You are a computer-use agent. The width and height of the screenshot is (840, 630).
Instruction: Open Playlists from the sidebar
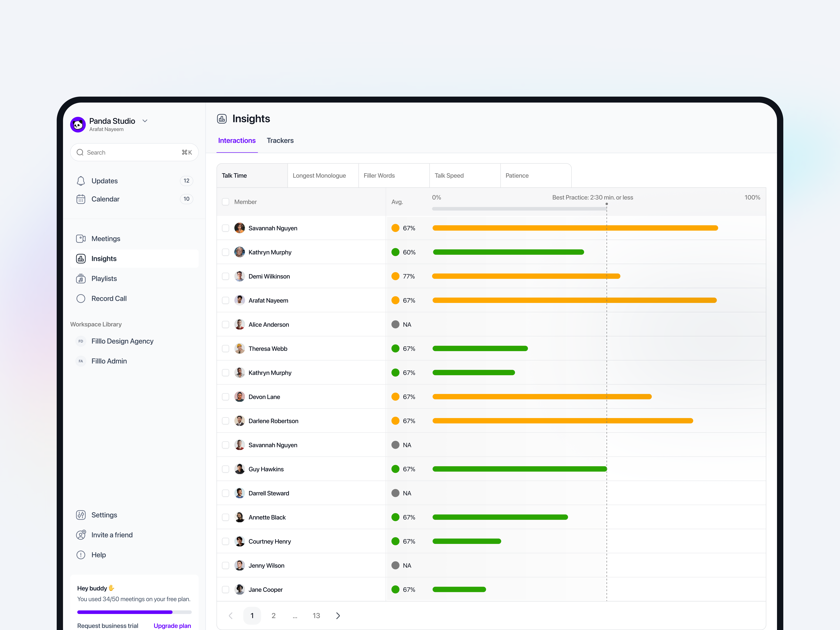[x=81, y=278]
